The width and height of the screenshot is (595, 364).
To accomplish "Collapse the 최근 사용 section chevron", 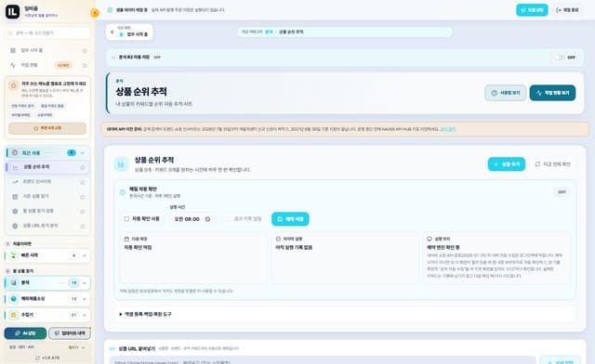I will [83, 153].
